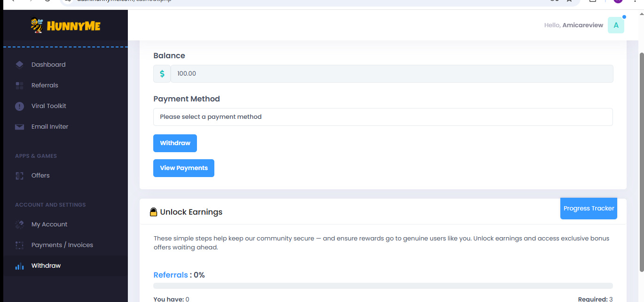Click the Dashboard sidebar icon
Viewport: 644px width, 302px height.
(19, 65)
